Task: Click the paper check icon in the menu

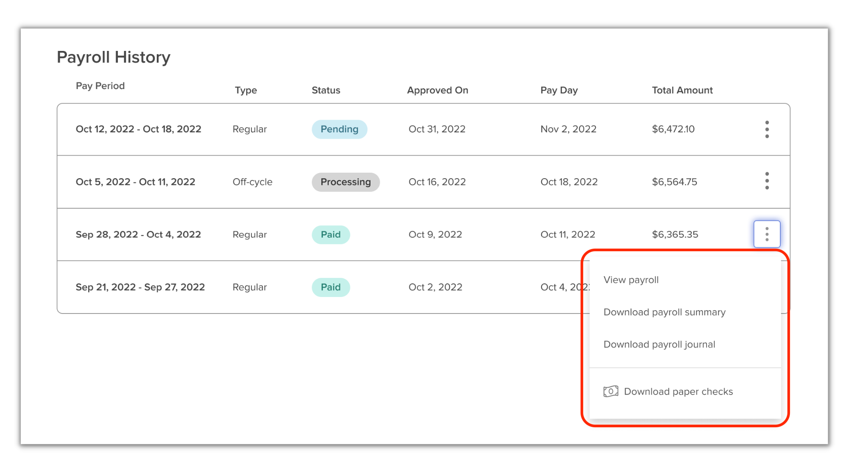Action: pos(610,391)
